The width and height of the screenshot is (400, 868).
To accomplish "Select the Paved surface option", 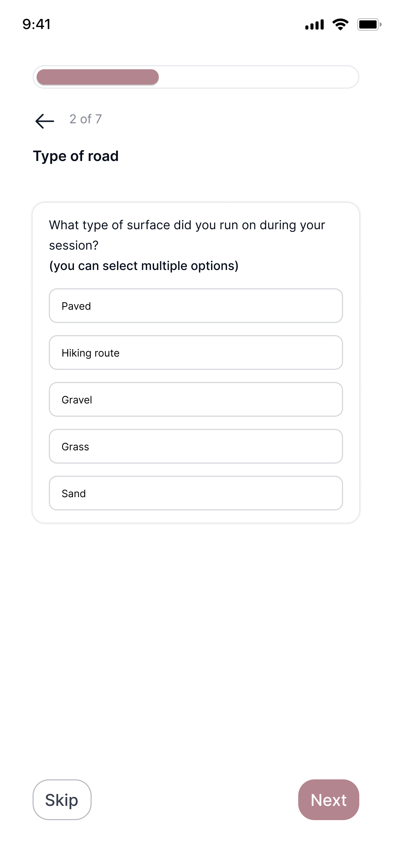I will pos(196,306).
